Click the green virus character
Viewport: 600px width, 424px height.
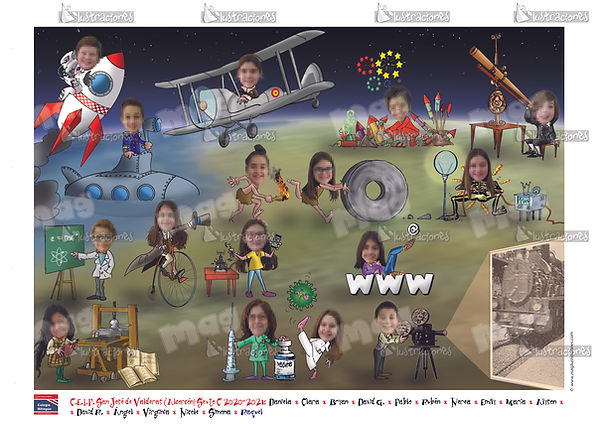(x=302, y=295)
